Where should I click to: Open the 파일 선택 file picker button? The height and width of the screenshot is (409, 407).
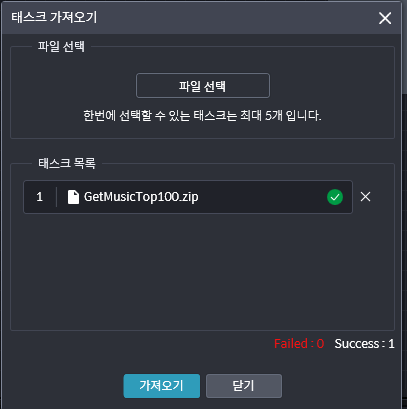[203, 86]
